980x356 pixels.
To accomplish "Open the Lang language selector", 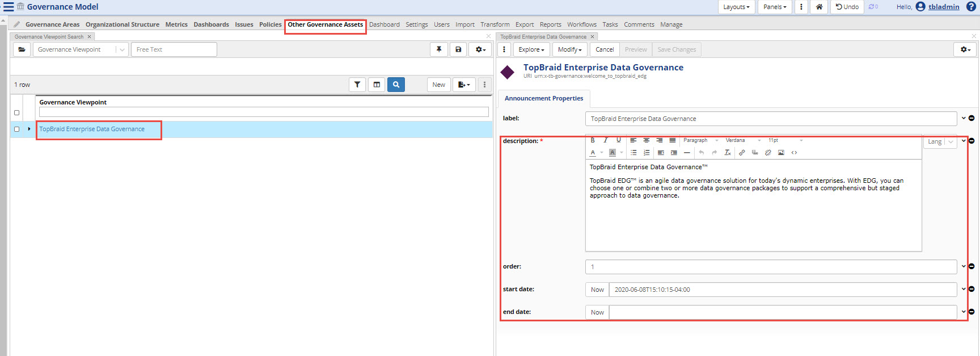I will click(x=940, y=142).
